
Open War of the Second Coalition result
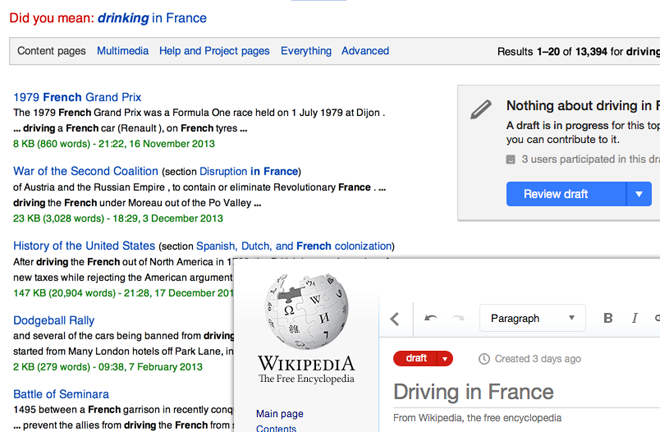(85, 171)
